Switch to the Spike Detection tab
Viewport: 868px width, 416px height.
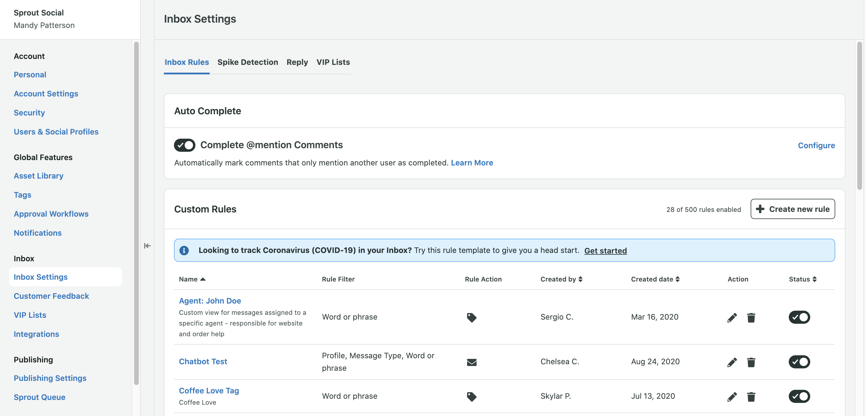pyautogui.click(x=248, y=62)
